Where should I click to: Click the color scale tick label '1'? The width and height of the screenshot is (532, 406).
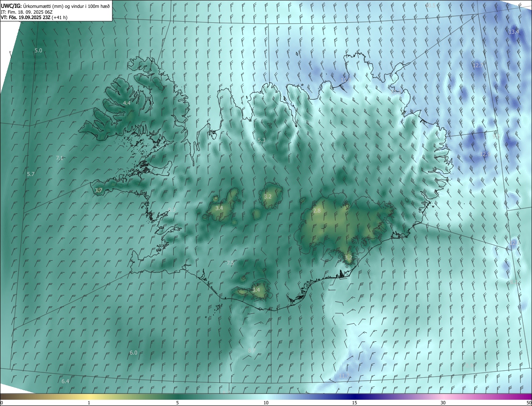(89, 403)
